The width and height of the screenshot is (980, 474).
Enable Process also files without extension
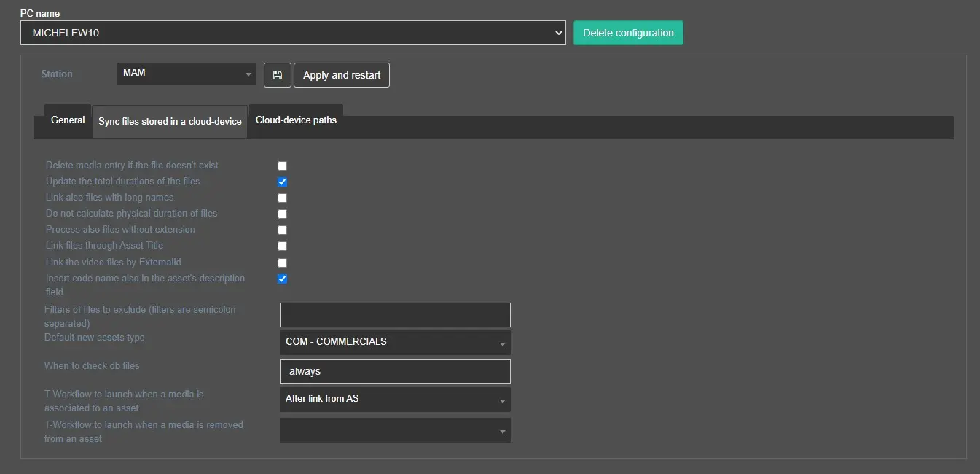283,230
